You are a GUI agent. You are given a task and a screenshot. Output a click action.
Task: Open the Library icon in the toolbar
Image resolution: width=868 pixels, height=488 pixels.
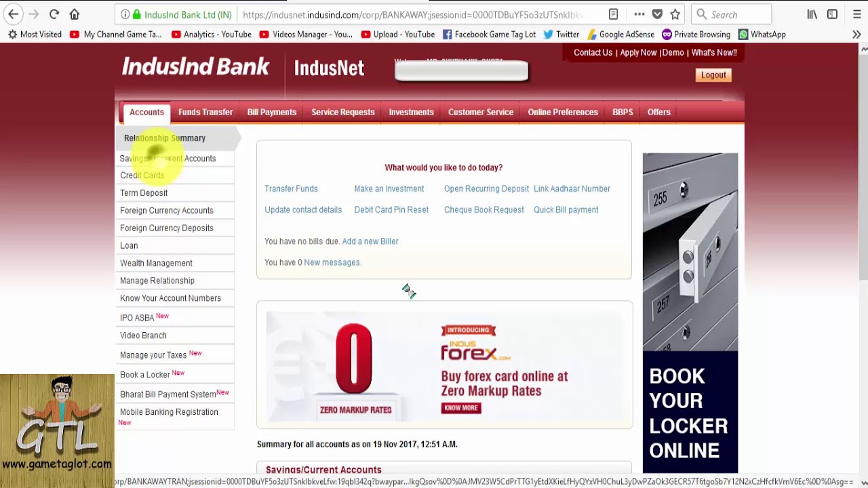pos(812,14)
